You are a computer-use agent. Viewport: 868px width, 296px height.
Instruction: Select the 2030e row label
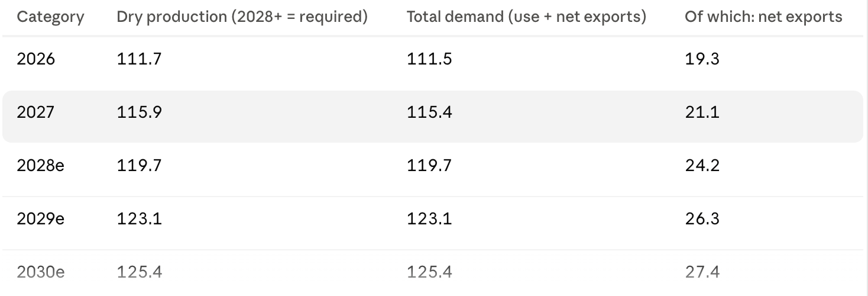(x=40, y=272)
